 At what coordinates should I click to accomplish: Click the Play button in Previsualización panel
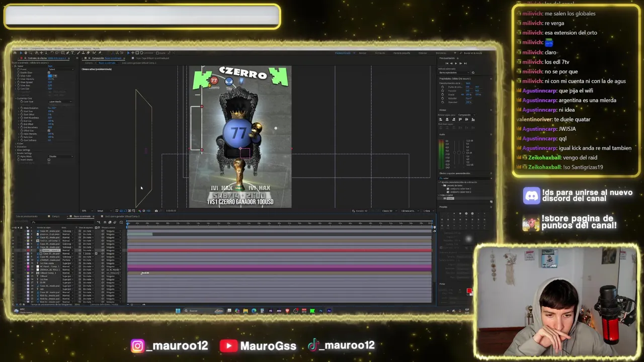click(456, 63)
